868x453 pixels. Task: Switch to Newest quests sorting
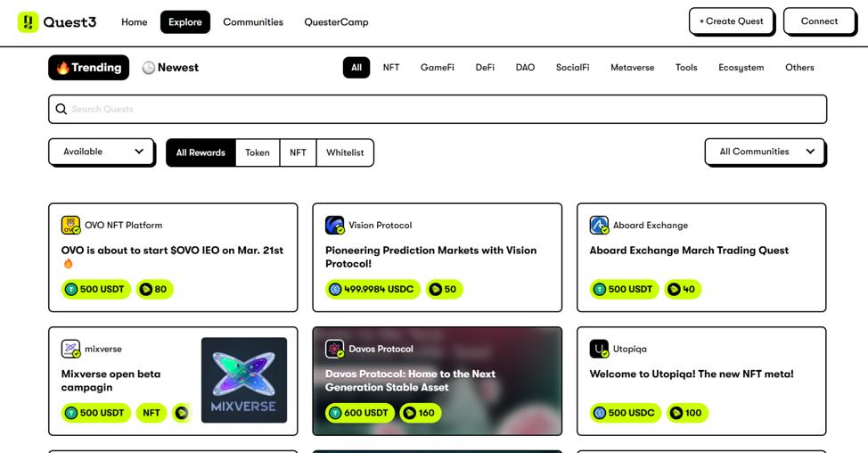click(170, 68)
